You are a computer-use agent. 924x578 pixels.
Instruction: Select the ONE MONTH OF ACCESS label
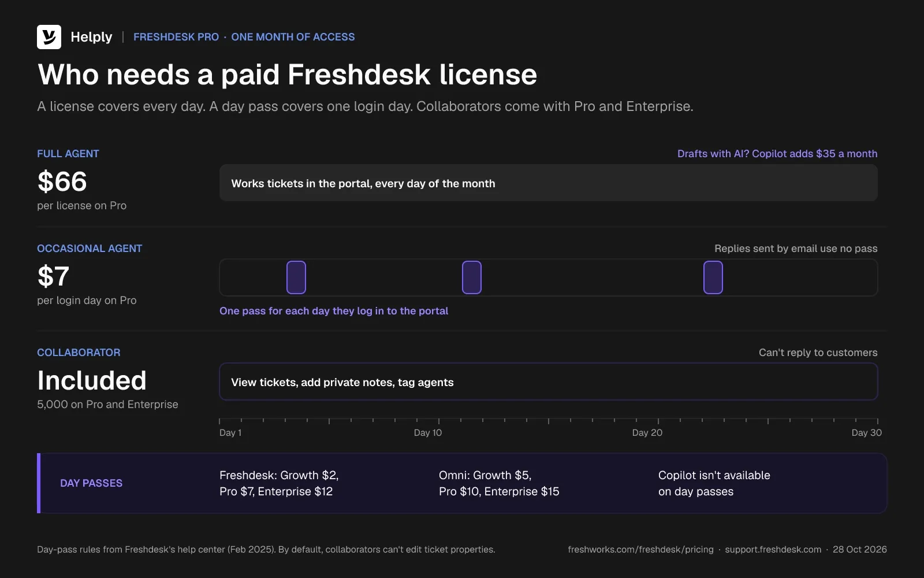point(293,37)
